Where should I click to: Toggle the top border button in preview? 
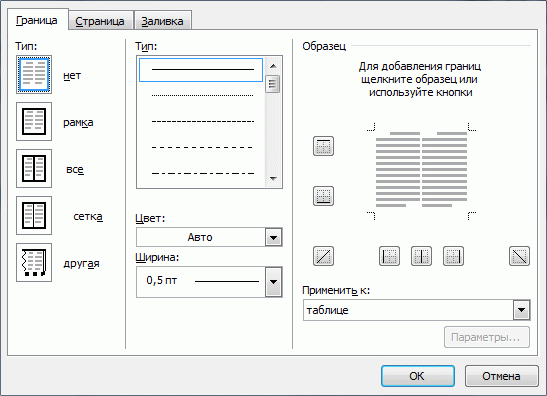pos(323,146)
